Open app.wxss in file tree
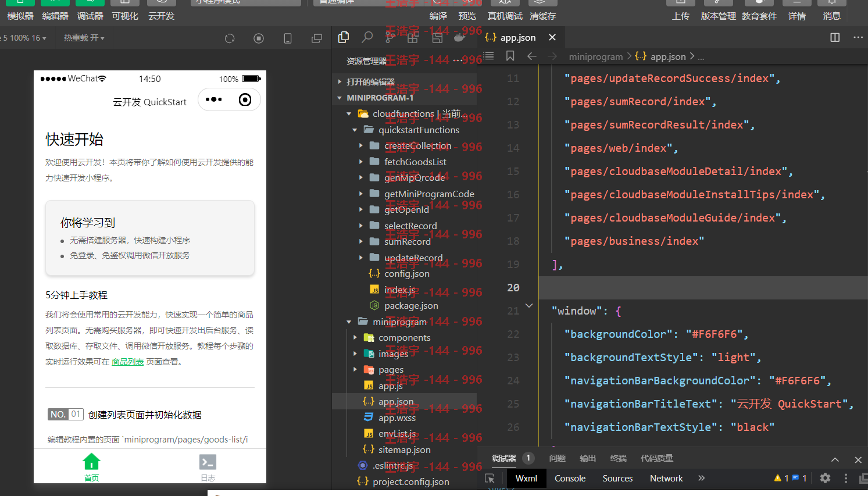 tap(397, 418)
